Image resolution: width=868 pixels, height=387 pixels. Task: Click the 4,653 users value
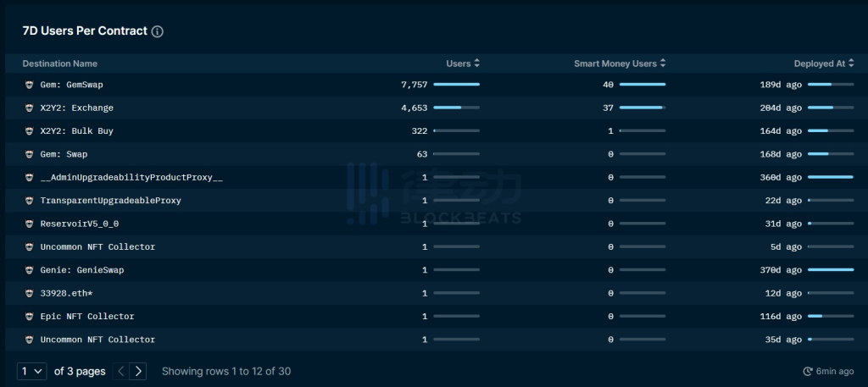tap(414, 108)
